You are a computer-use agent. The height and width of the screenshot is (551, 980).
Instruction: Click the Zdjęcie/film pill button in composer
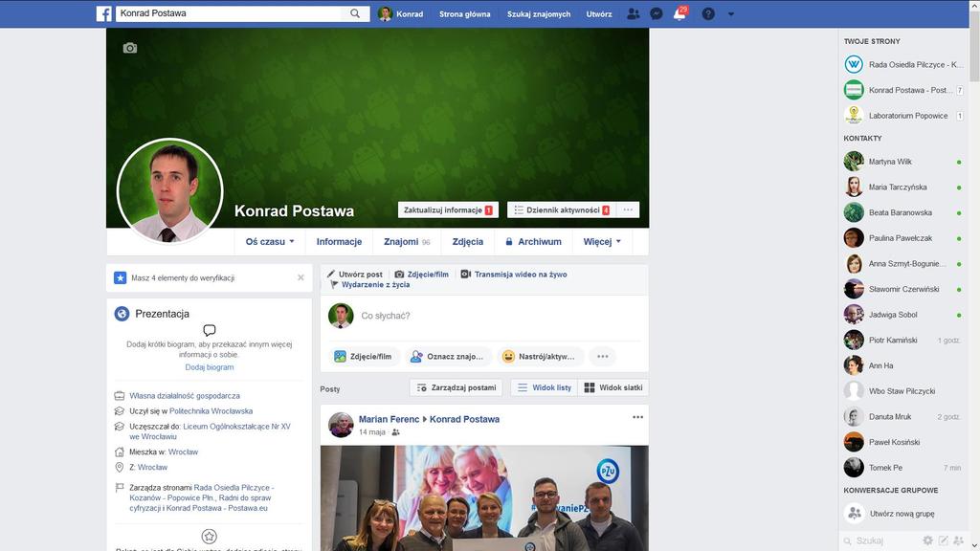click(x=364, y=356)
